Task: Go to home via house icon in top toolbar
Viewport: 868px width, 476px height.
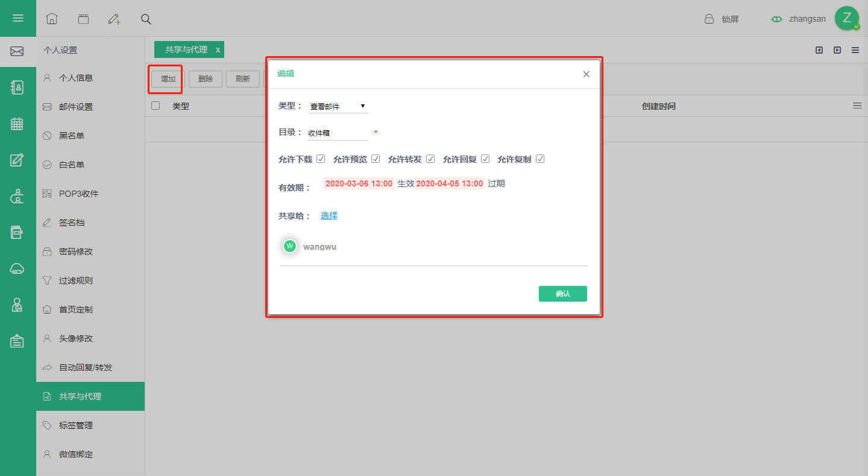Action: (52, 19)
